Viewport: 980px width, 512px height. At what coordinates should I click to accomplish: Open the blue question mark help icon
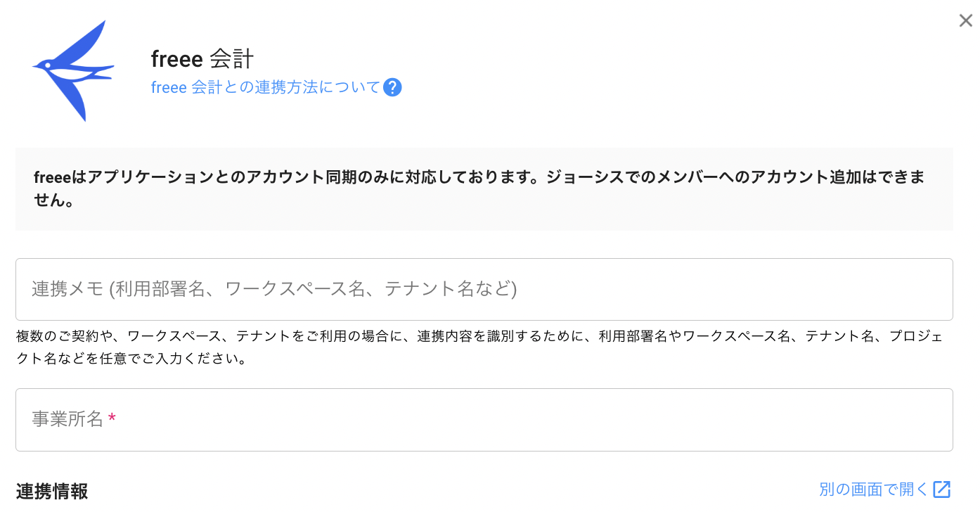pos(393,88)
